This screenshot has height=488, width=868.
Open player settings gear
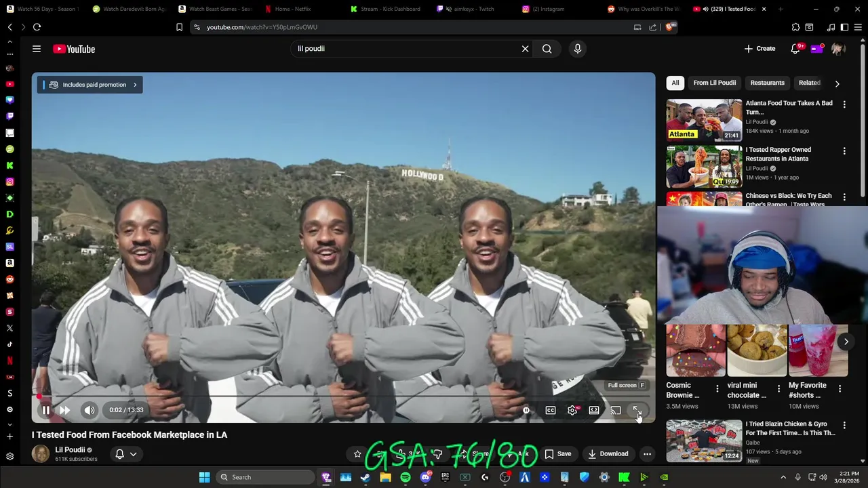(x=572, y=410)
